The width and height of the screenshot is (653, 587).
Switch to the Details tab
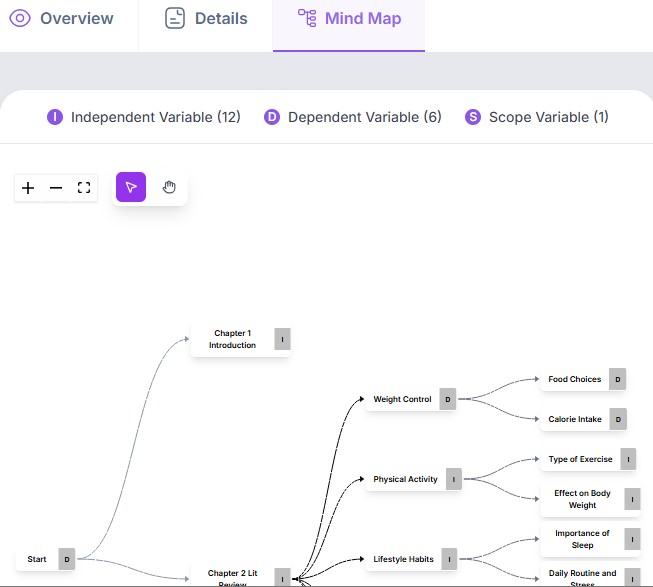pos(206,19)
